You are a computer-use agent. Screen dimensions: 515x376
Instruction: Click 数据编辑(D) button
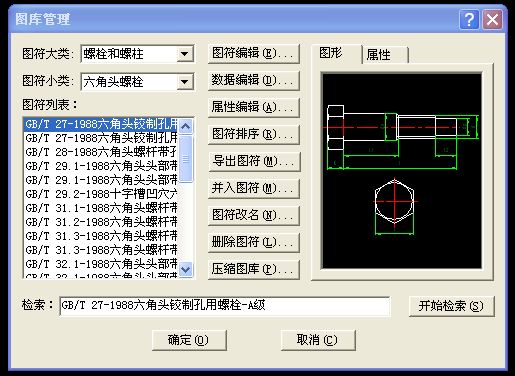coord(254,80)
